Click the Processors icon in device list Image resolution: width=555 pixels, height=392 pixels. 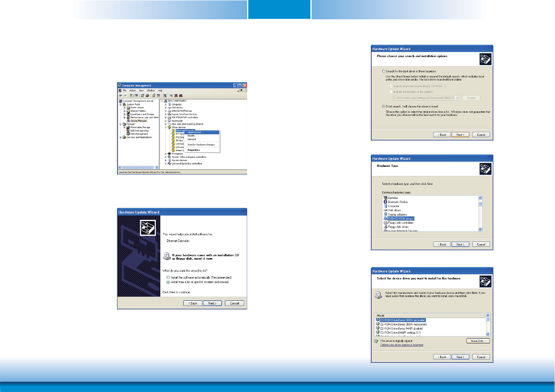point(169,154)
